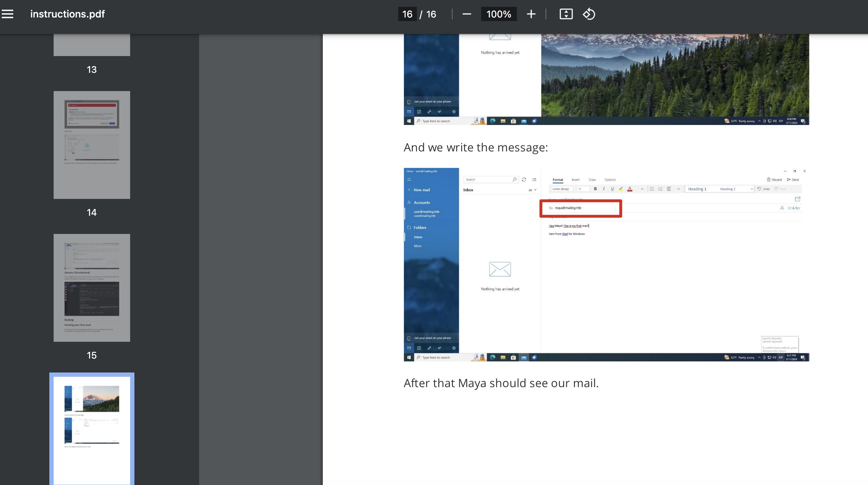This screenshot has height=485, width=868.
Task: Click the 100% zoom level box
Action: pos(498,14)
